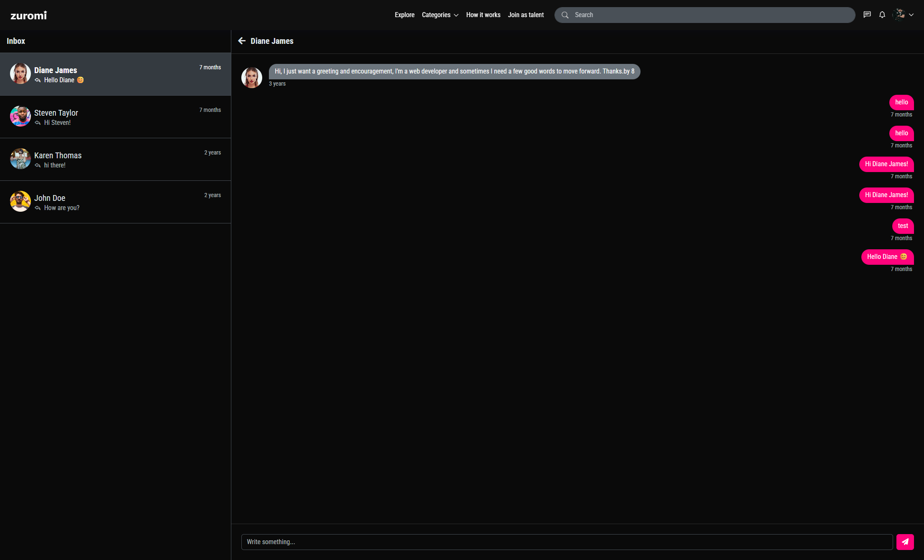The height and width of the screenshot is (560, 924).
Task: Click Join as talent link
Action: pos(526,15)
